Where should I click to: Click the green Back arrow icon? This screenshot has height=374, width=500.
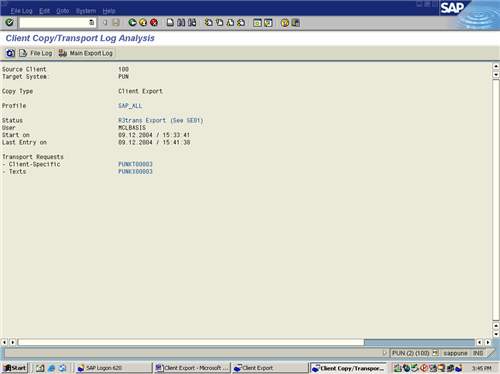[x=132, y=22]
